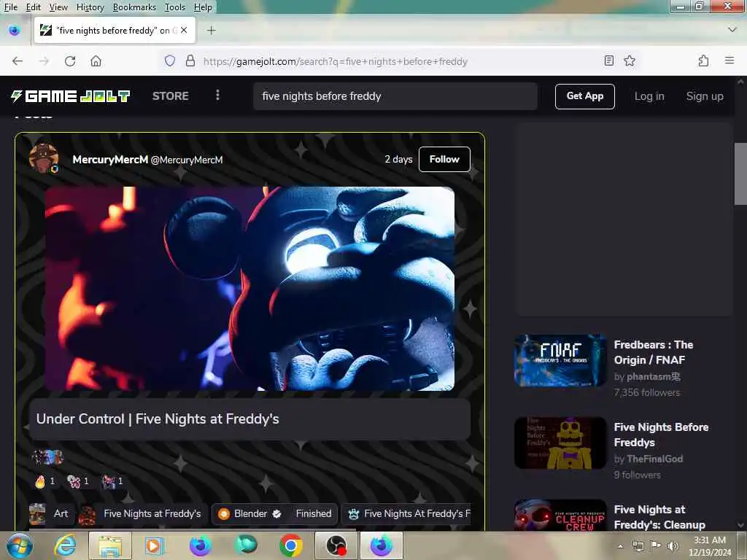Open the Edit menu
Image resolution: width=747 pixels, height=560 pixels.
tap(34, 7)
